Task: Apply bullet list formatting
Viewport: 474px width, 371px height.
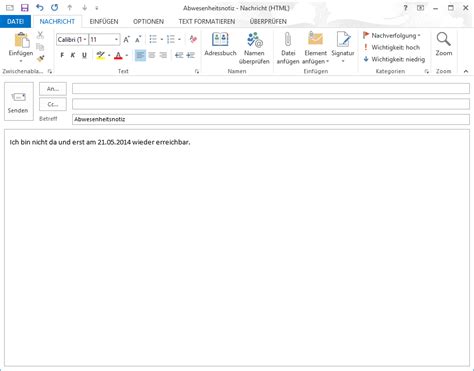Action: coord(153,39)
